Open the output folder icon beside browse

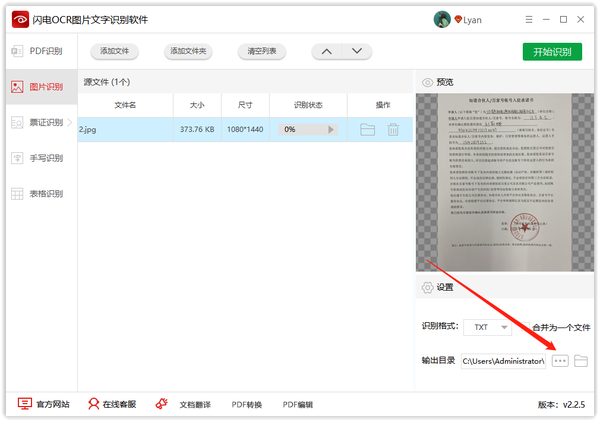pyautogui.click(x=581, y=360)
